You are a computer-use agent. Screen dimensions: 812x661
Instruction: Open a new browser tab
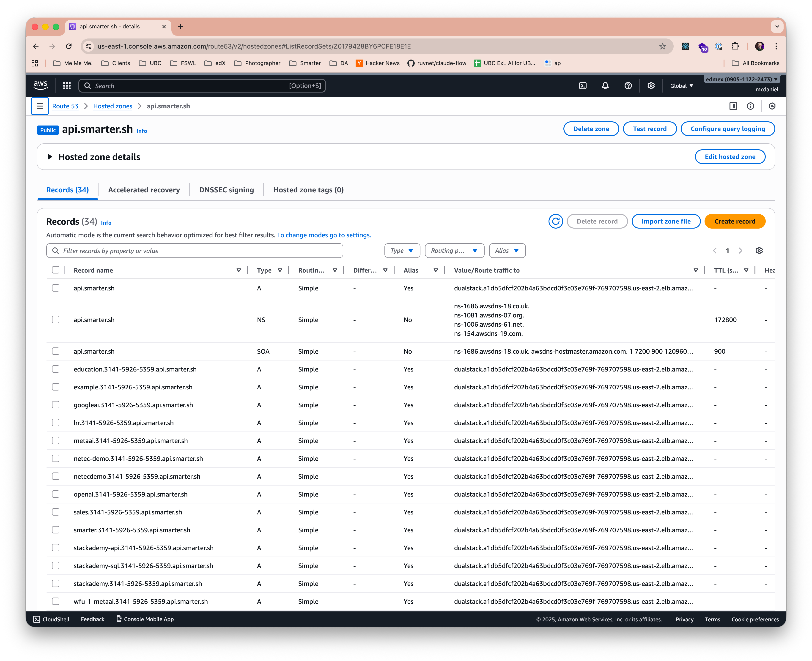(181, 26)
